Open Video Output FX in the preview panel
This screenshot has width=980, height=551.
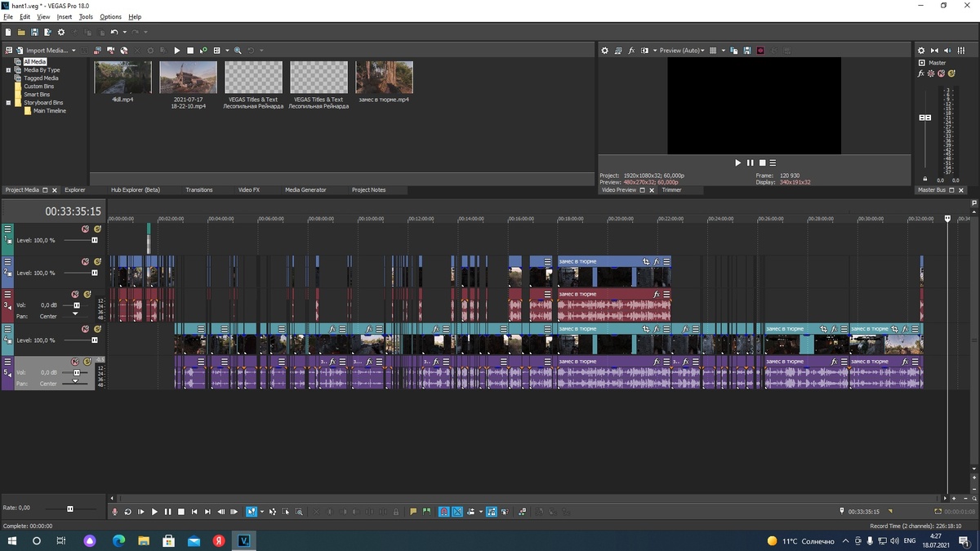pos(631,51)
